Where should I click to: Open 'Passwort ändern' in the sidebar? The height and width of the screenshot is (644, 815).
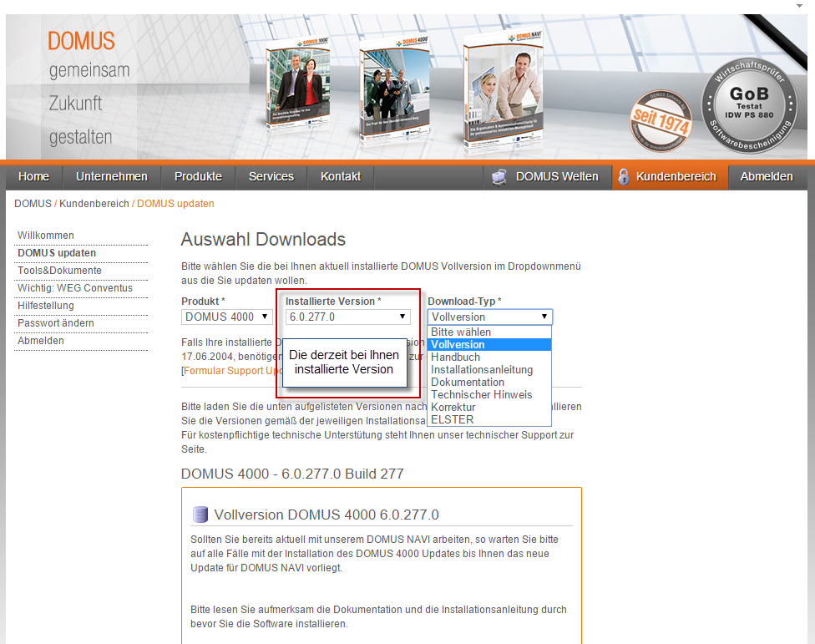[56, 323]
